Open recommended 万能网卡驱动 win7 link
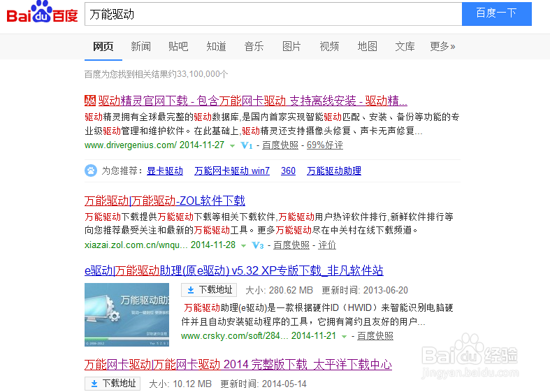Image resolution: width=550 pixels, height=392 pixels. [232, 170]
